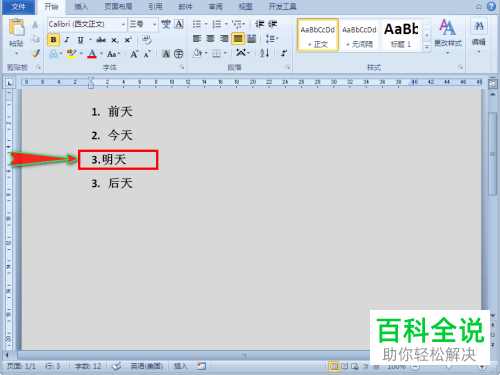Click the character border A icon
This screenshot has width=500, height=375.
(x=179, y=24)
